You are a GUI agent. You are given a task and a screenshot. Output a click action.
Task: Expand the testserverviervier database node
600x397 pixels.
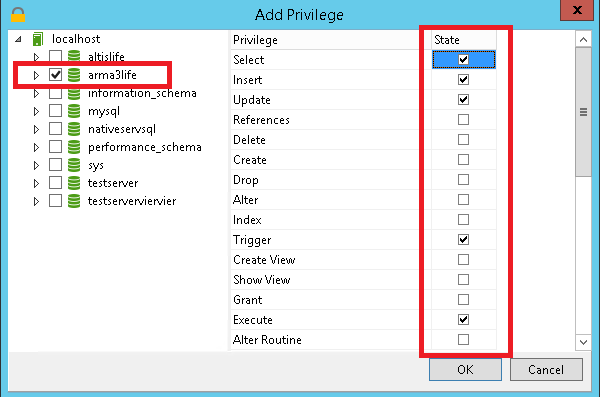[x=36, y=201]
